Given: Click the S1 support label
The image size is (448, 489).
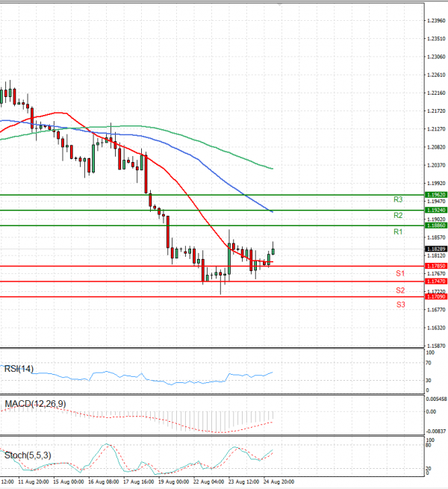Looking at the screenshot, I should click(400, 274).
